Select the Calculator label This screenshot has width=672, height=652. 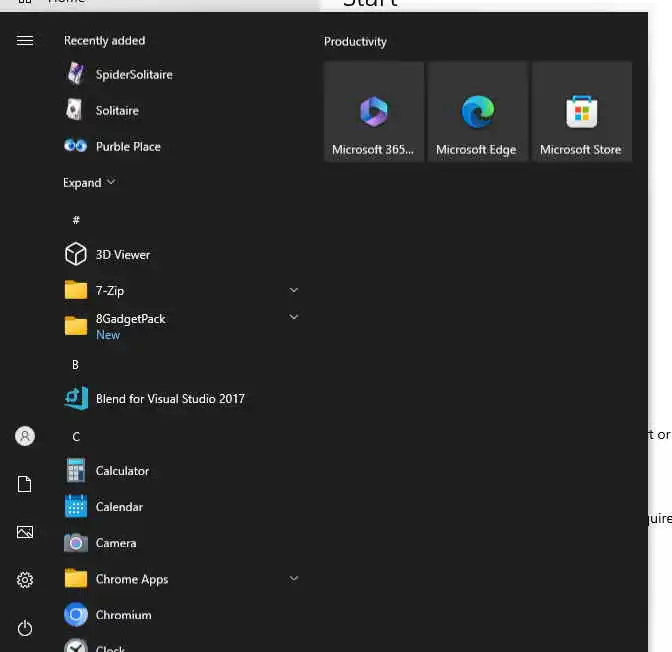pos(122,471)
